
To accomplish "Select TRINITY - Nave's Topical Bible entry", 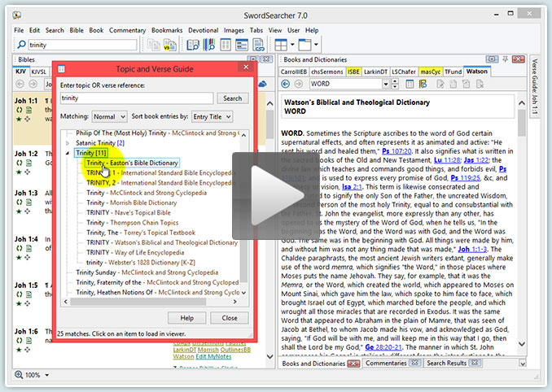I will [x=129, y=213].
